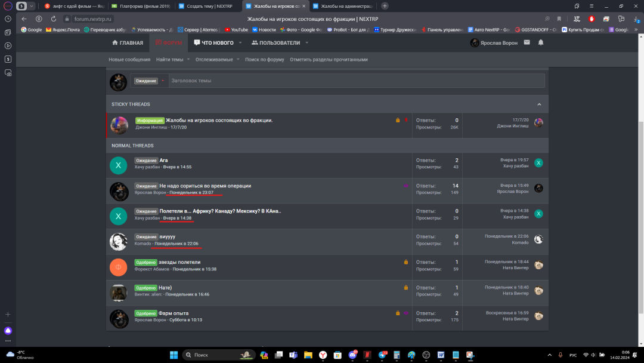The width and height of the screenshot is (644, 363).
Task: Open the Фарм опыта thread
Action: click(x=174, y=313)
